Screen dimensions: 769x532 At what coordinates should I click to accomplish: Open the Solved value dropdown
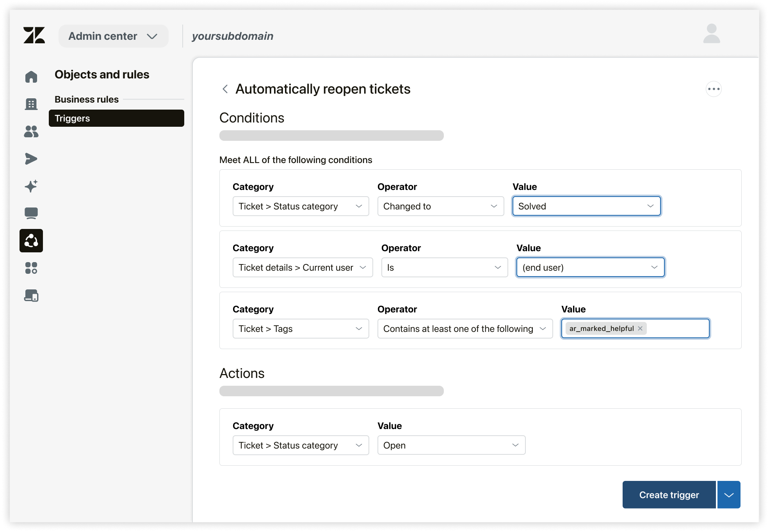586,206
